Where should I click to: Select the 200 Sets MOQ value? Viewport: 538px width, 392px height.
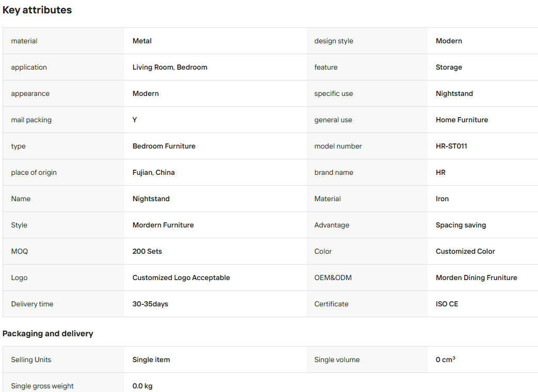point(147,251)
